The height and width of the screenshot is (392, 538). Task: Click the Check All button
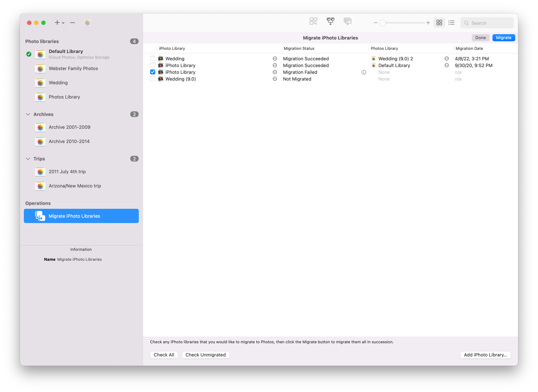[164, 355]
